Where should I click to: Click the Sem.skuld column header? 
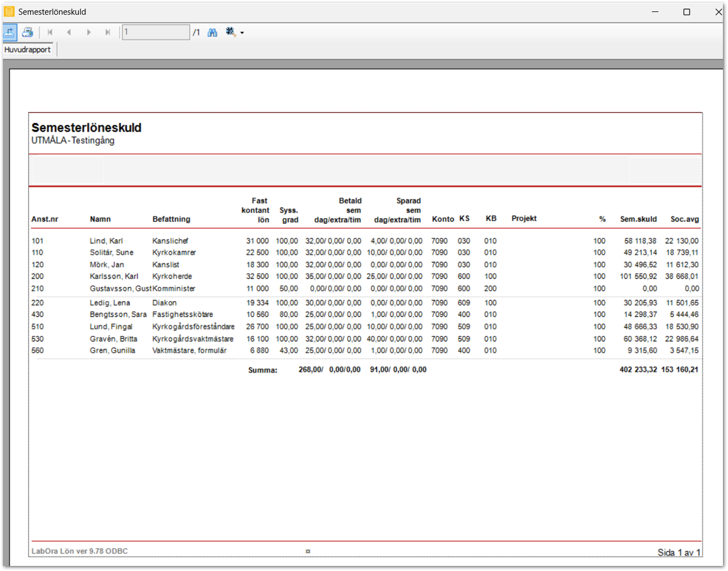click(638, 219)
